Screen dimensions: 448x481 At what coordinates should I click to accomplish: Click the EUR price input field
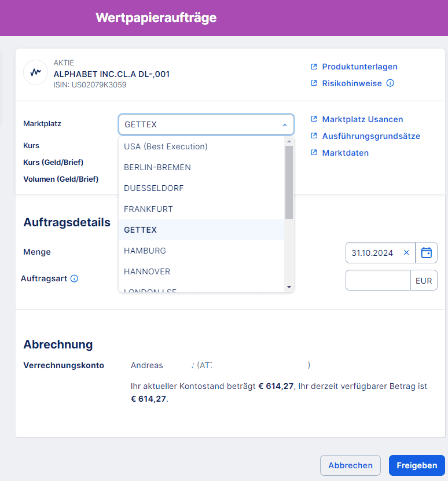[x=378, y=280]
